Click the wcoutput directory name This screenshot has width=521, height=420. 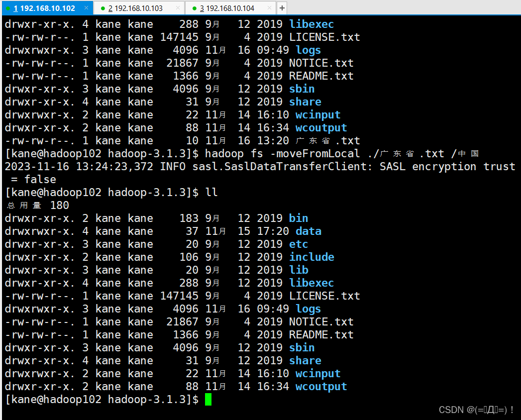[x=321, y=386]
